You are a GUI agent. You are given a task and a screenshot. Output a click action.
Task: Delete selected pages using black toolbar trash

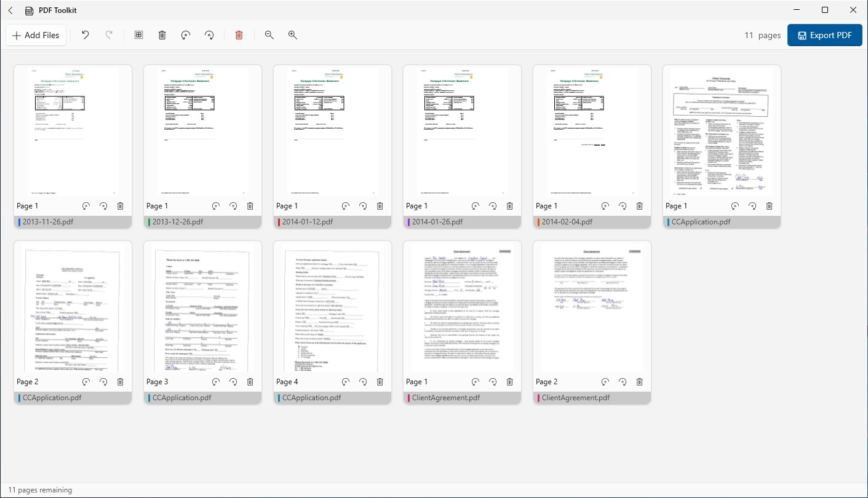[x=162, y=35]
